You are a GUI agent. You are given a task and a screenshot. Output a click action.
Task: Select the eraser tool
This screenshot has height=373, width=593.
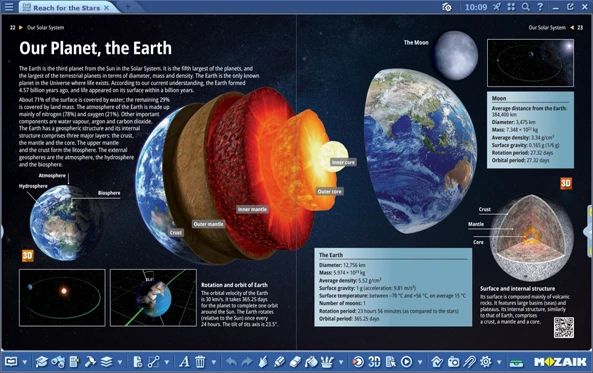(295, 362)
